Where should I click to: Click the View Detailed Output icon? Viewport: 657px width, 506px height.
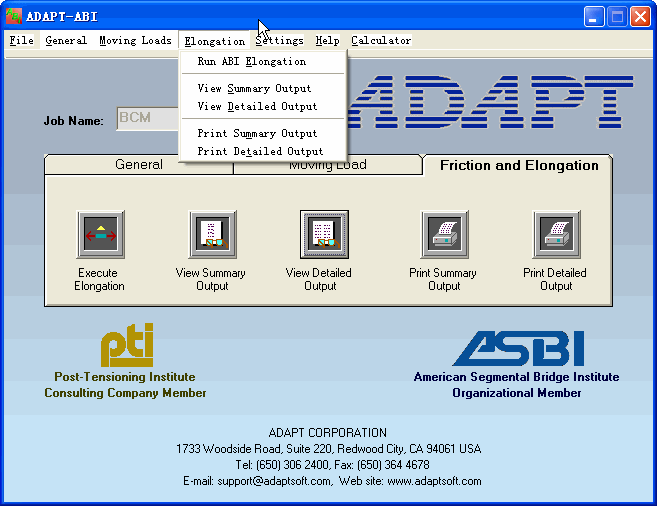(x=324, y=235)
